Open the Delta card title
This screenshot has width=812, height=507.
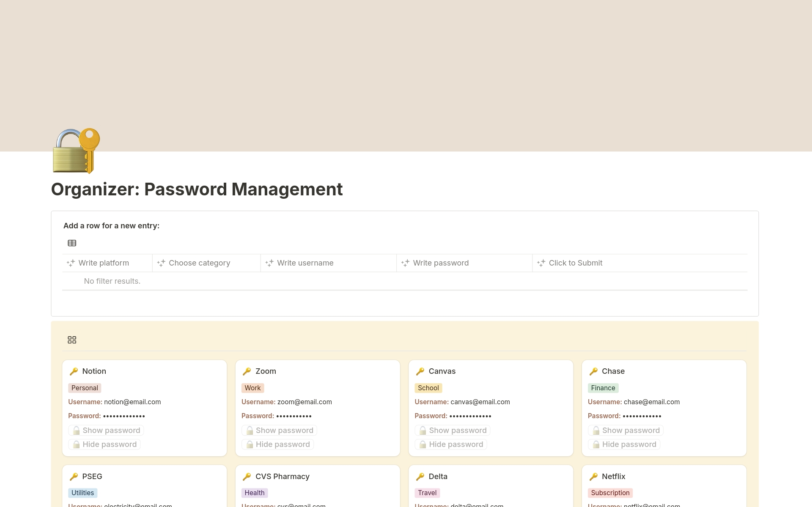pos(438,477)
